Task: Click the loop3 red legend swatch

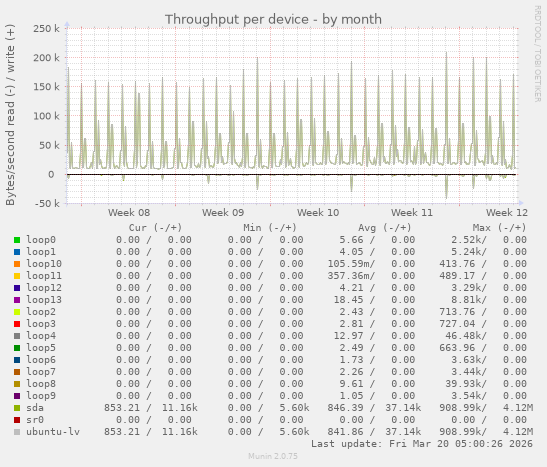Action: pyautogui.click(x=17, y=324)
